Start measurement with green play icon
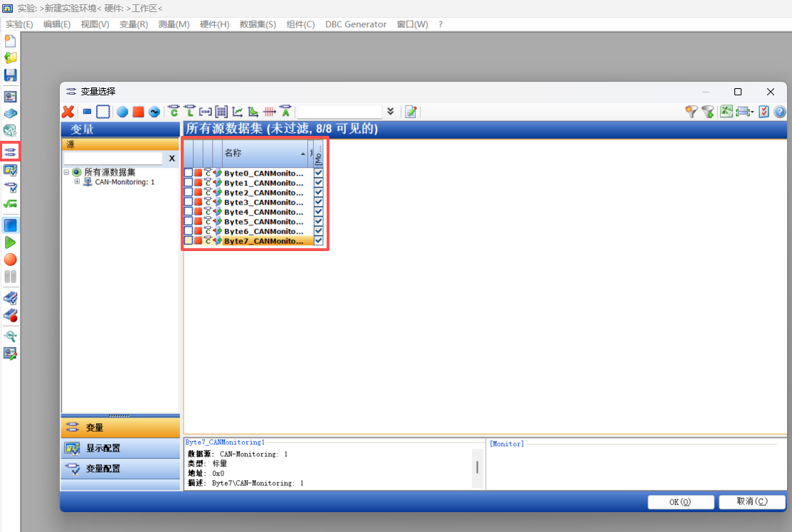This screenshot has width=792, height=532. pyautogui.click(x=10, y=243)
